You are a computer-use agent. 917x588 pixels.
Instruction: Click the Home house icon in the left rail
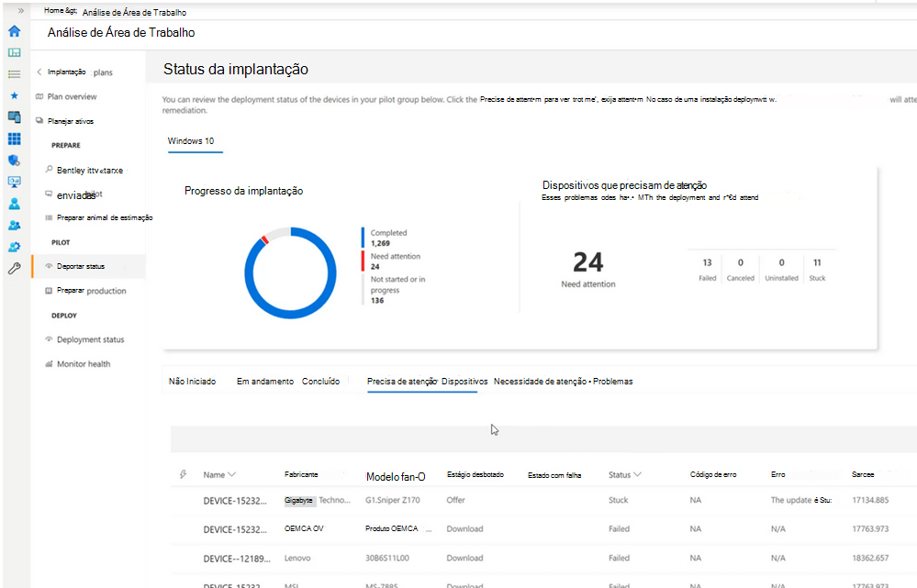point(15,31)
